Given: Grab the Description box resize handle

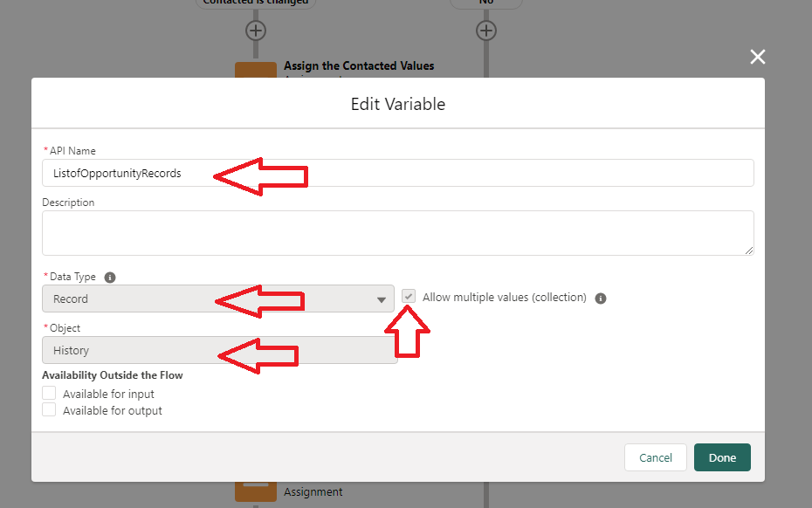Looking at the screenshot, I should (x=749, y=251).
